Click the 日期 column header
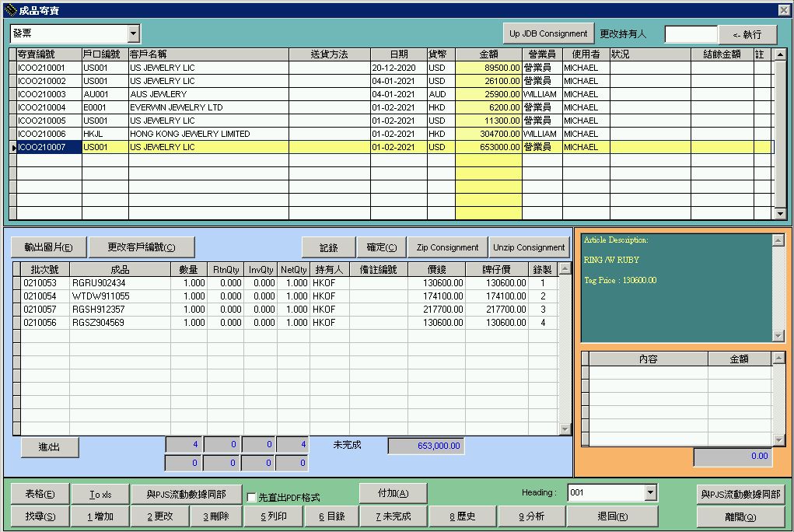 pyautogui.click(x=399, y=54)
